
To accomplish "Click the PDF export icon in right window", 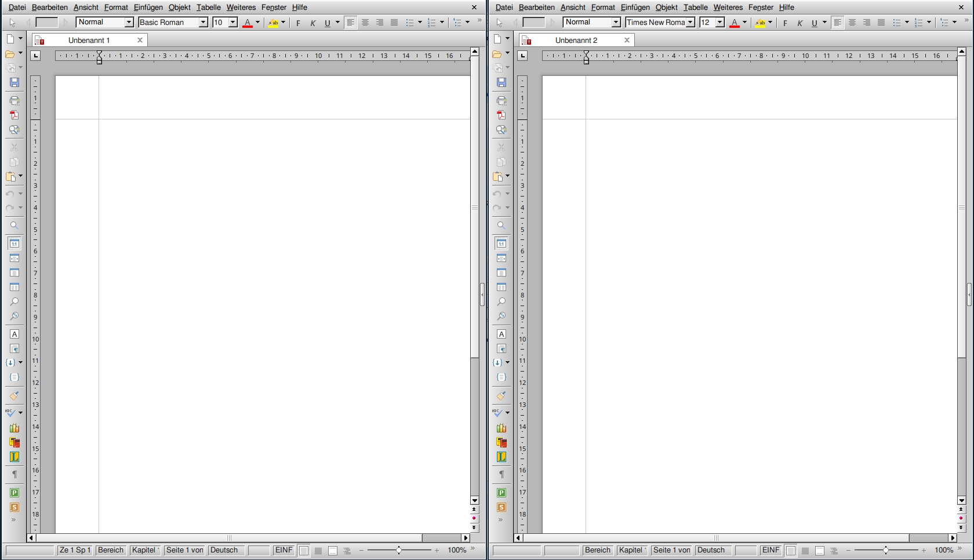I will pos(501,115).
